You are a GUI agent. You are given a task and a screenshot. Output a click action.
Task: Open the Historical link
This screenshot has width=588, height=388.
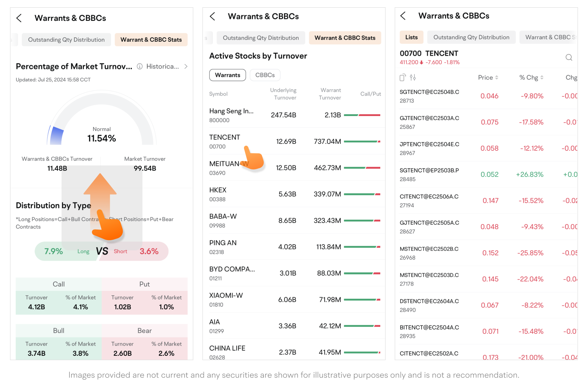click(163, 66)
